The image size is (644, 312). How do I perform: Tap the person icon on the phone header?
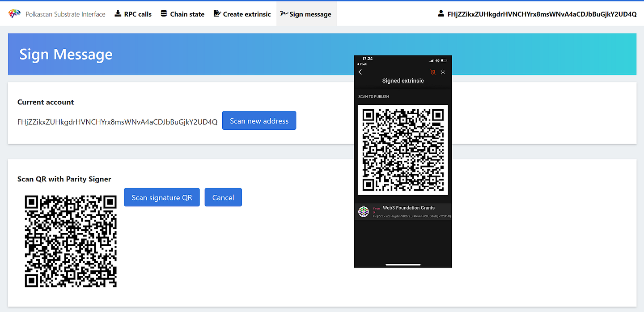pyautogui.click(x=443, y=72)
